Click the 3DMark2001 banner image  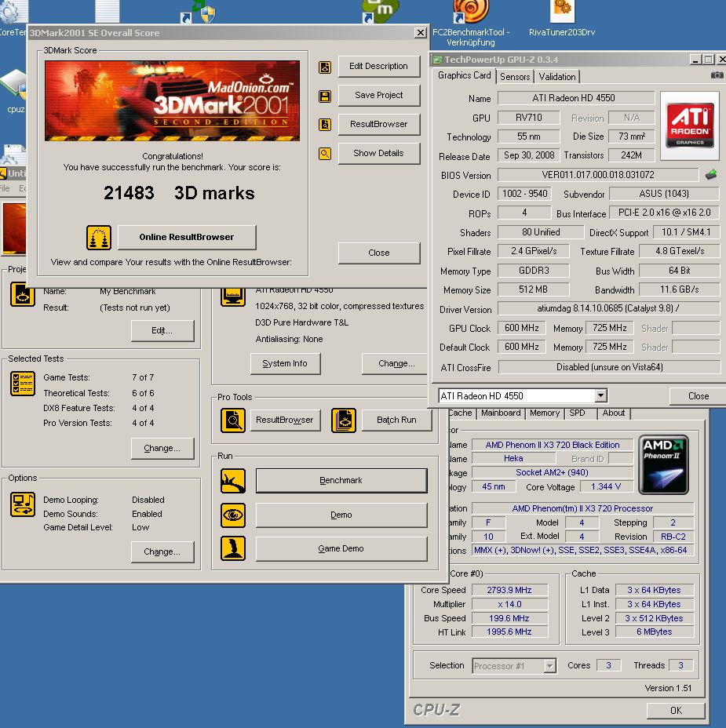coord(173,100)
